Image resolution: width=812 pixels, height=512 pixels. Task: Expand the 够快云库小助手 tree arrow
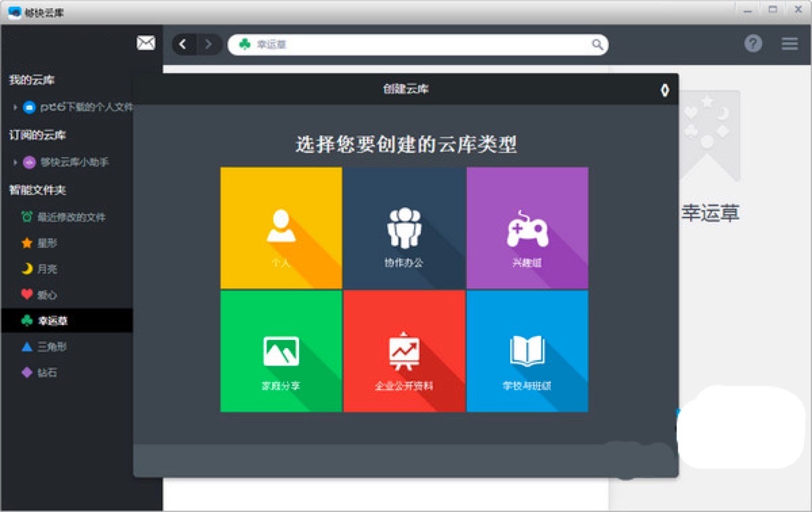(x=15, y=163)
